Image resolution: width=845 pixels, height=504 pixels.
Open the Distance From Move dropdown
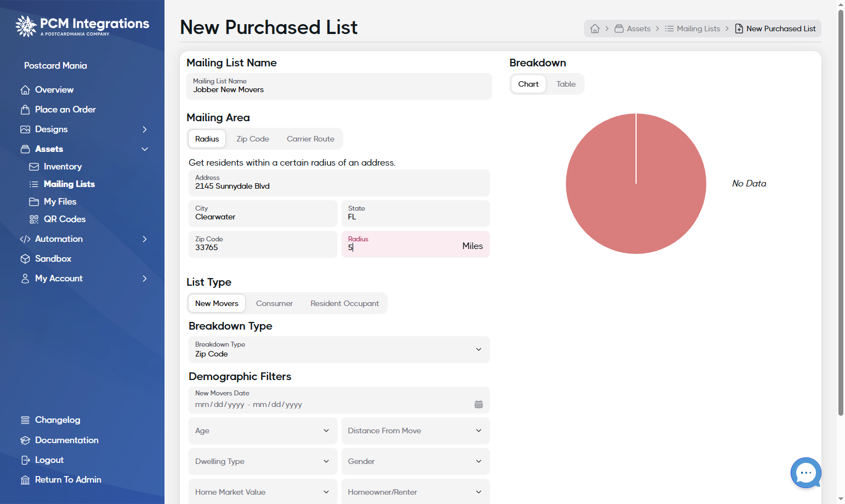click(416, 431)
